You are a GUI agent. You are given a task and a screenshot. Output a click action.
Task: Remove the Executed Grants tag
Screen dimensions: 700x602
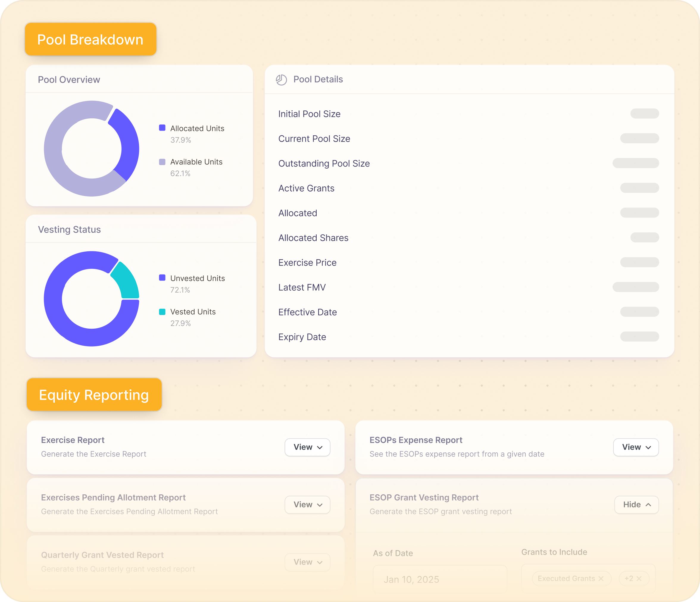[x=601, y=579]
